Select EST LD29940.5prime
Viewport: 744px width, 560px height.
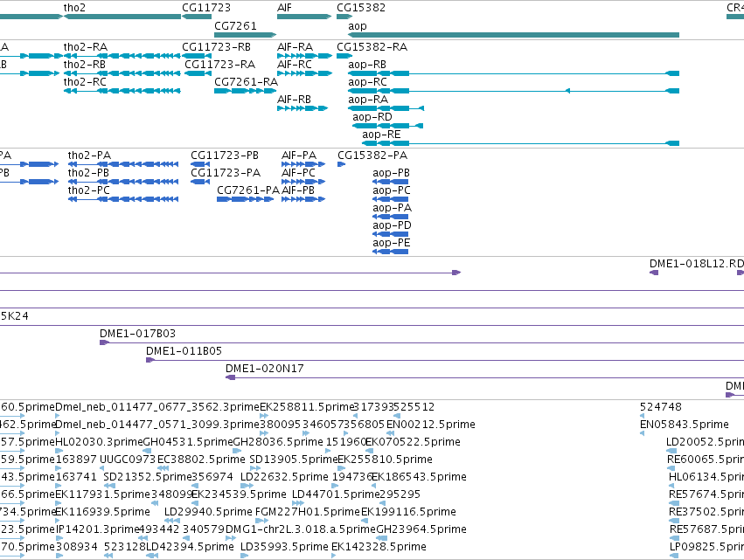coord(208,512)
